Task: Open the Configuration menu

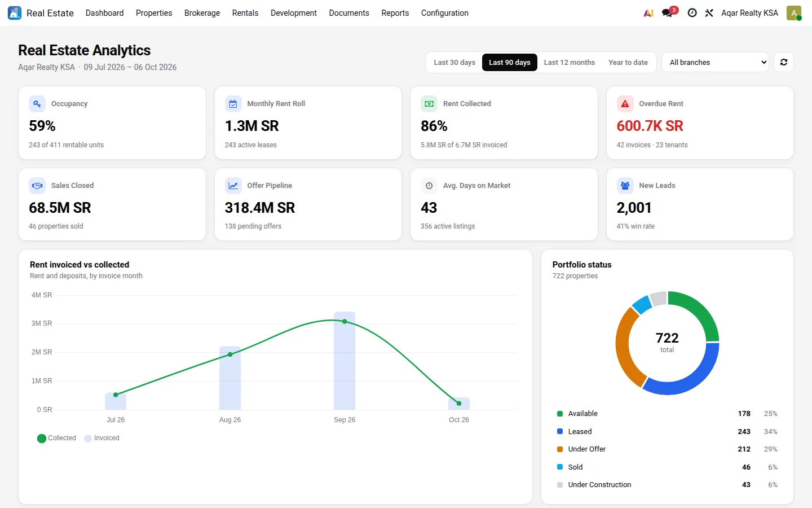Action: tap(445, 13)
